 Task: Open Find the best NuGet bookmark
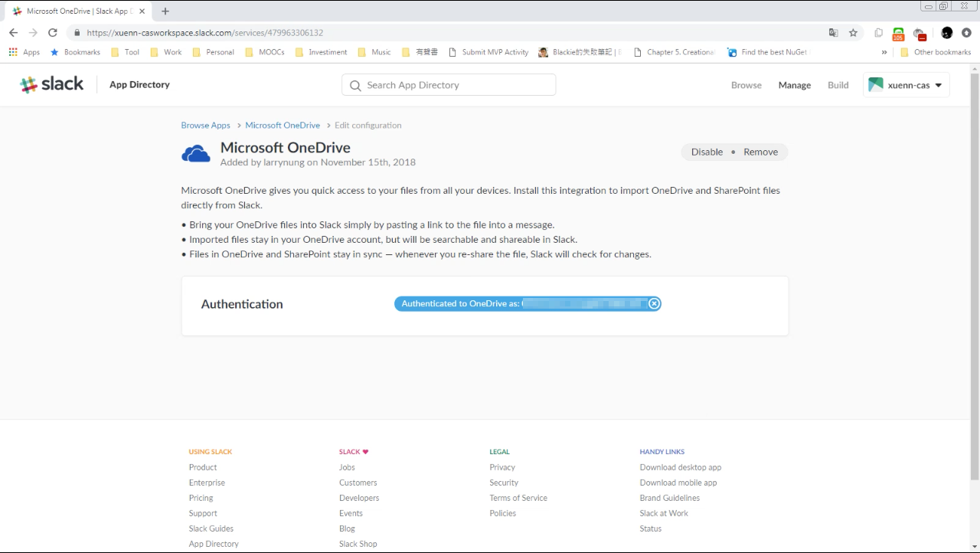(x=767, y=52)
